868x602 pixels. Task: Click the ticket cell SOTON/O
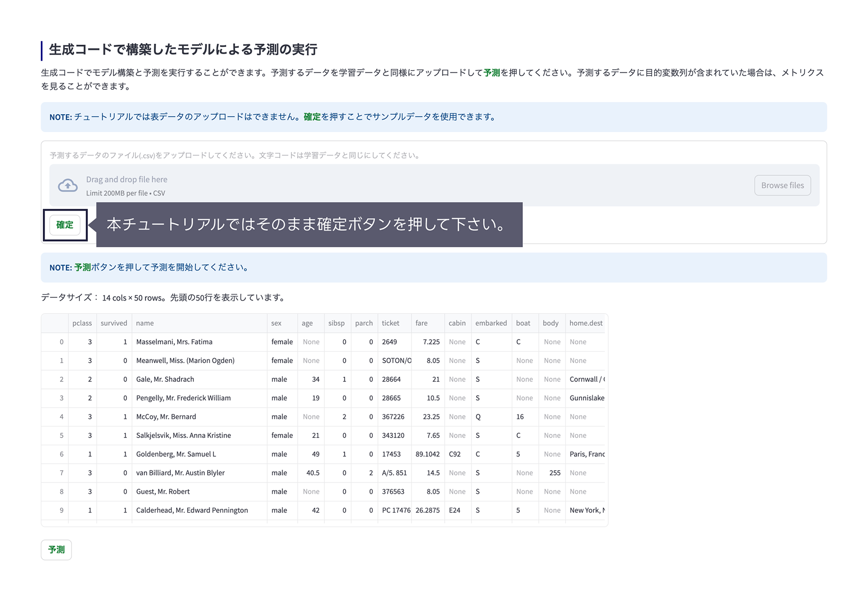click(395, 361)
